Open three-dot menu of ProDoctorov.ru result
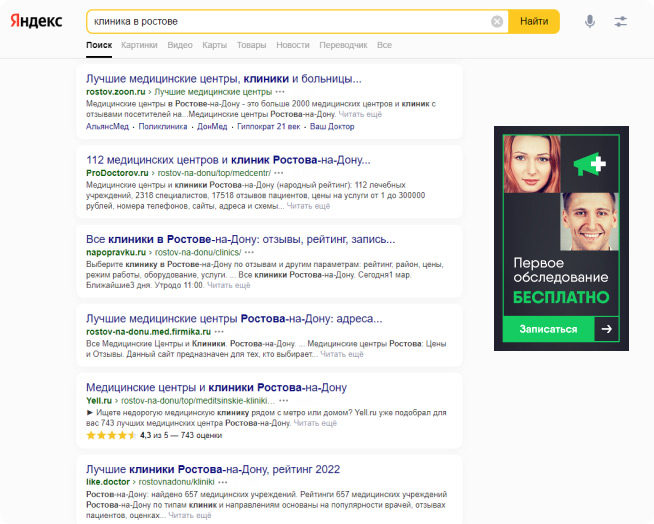This screenshot has width=654, height=524. click(x=279, y=173)
